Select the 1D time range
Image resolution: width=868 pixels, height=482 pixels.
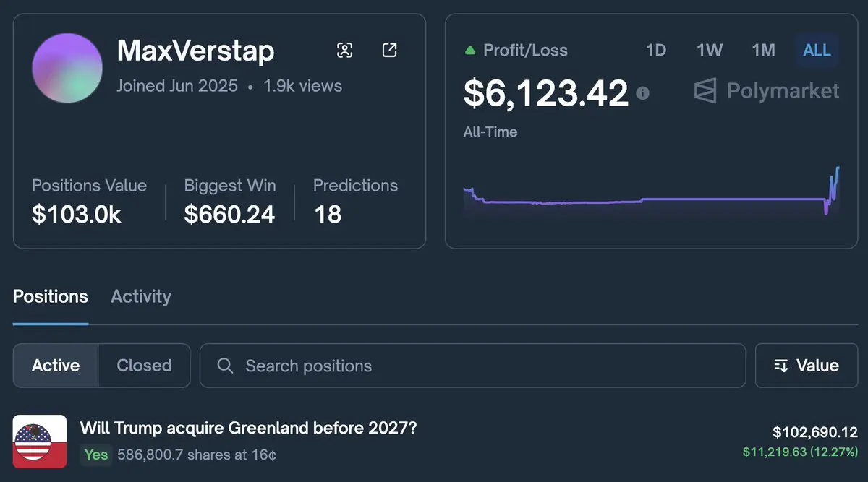point(656,50)
